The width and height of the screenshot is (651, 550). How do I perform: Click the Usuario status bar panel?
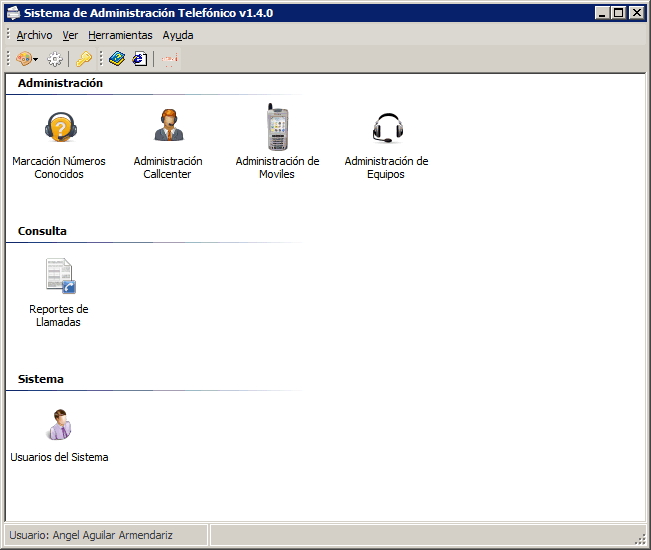pyautogui.click(x=106, y=535)
